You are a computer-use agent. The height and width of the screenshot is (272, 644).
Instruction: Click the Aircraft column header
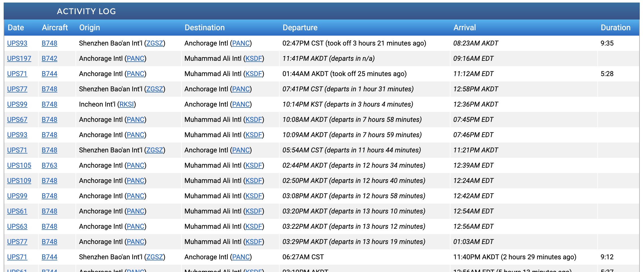point(55,27)
